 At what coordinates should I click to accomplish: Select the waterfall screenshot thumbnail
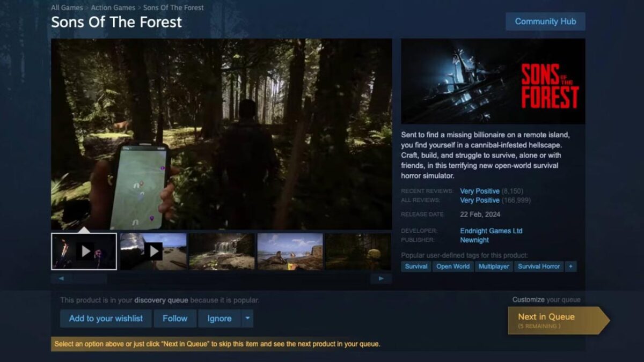tap(222, 251)
